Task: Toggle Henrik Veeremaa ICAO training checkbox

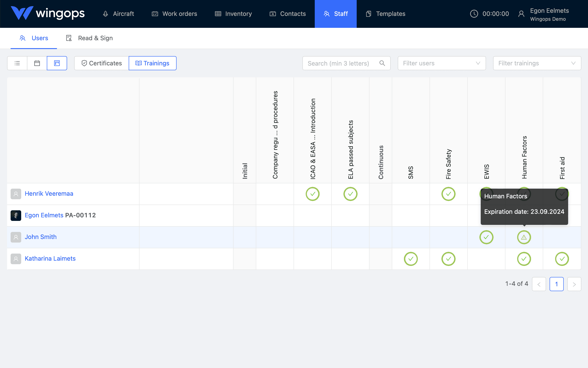Action: pos(313,194)
